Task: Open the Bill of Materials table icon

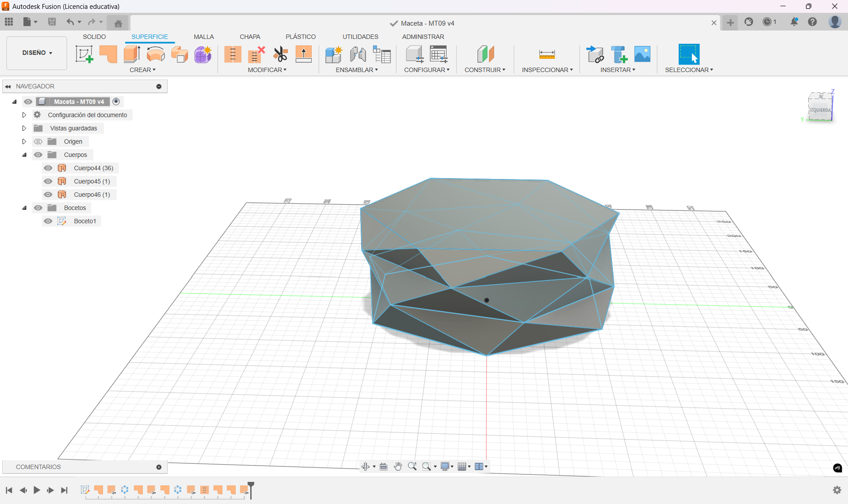Action: (x=382, y=54)
